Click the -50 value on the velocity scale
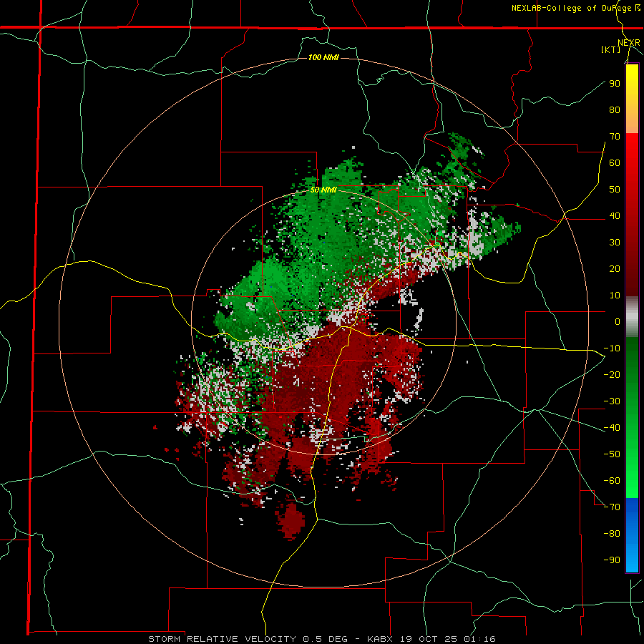Viewport: 644px width, 644px height. (612, 454)
